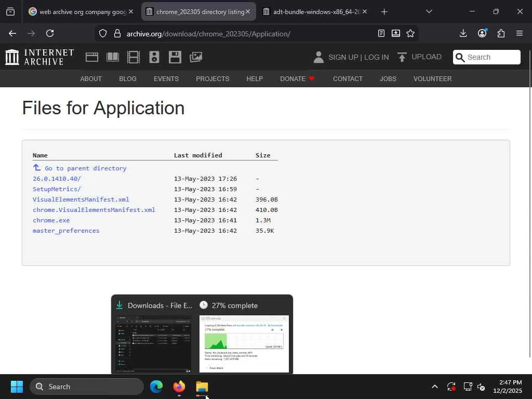This screenshot has height=399, width=532.
Task: Click Firefox taskbar icon
Action: click(179, 387)
